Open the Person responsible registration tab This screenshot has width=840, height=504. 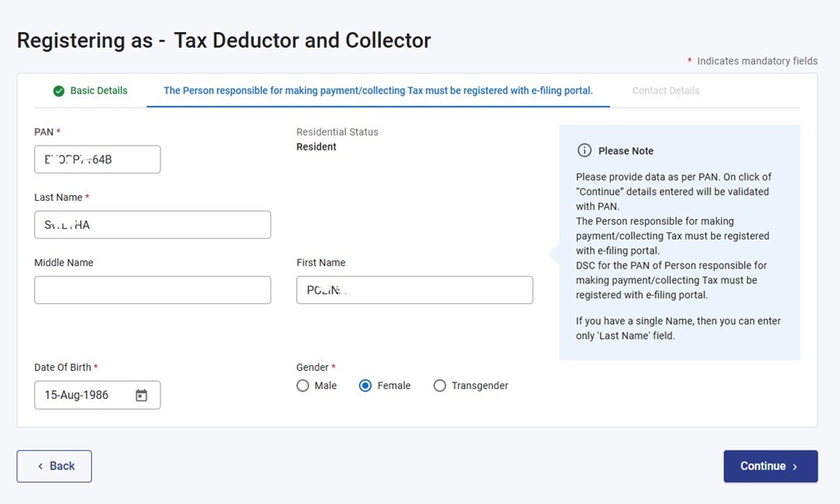pyautogui.click(x=378, y=91)
